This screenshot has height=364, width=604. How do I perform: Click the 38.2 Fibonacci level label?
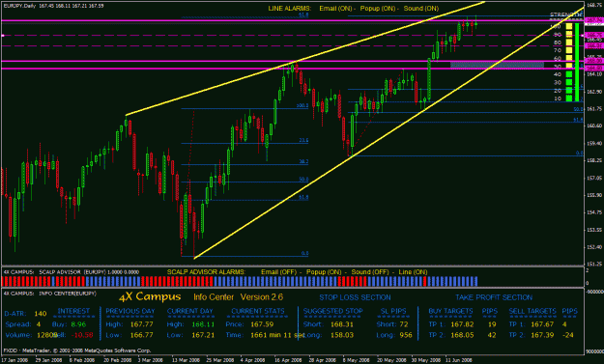(303, 161)
